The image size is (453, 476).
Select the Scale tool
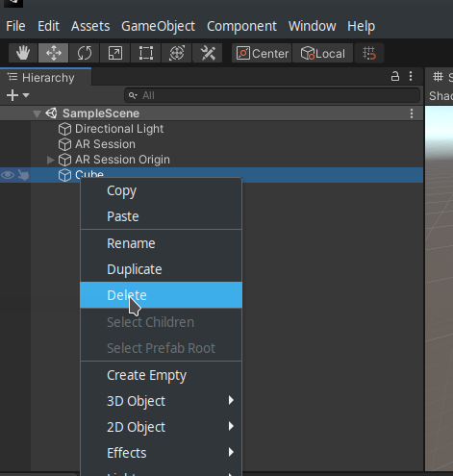tap(115, 53)
